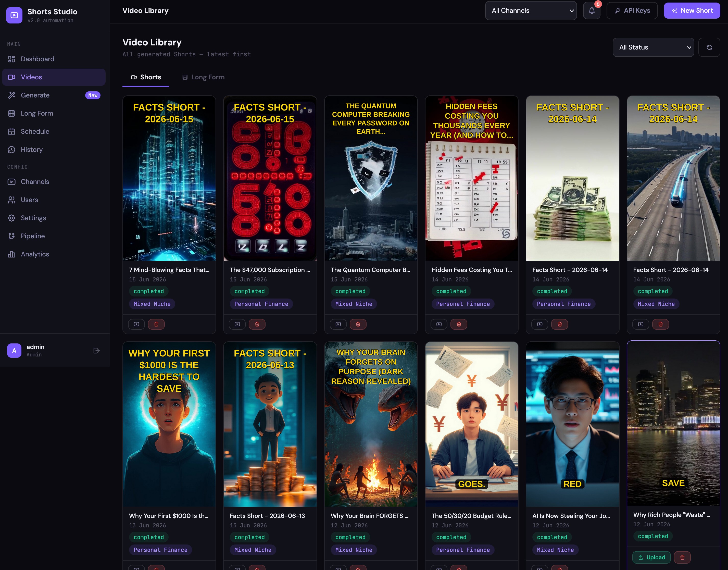Click The 50/30/20 Budget Rule title
Screen dimensions: 728x570
[x=471, y=516]
